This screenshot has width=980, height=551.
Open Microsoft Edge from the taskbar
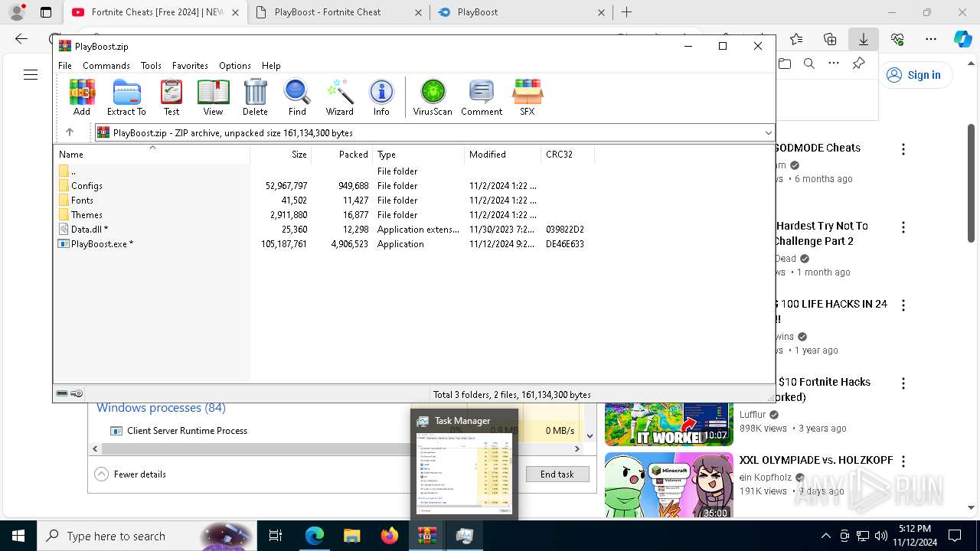click(315, 536)
